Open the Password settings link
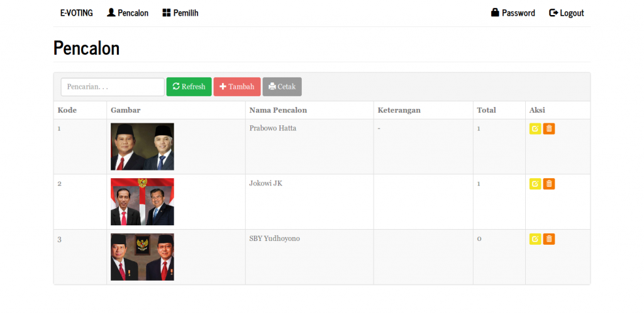Viewport: 644px width, 314px height. point(513,13)
